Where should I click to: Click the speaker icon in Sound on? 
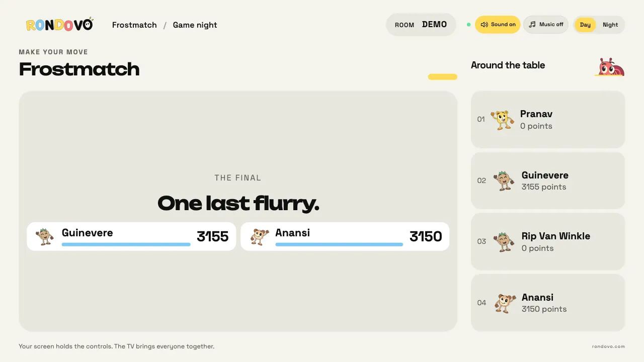[485, 25]
